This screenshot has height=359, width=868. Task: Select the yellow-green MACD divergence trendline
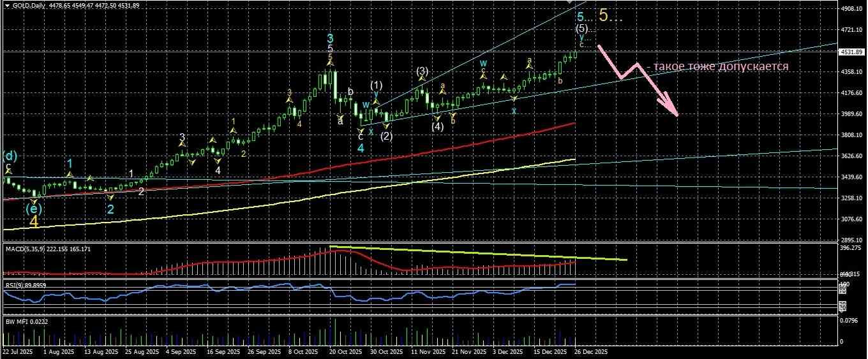479,253
